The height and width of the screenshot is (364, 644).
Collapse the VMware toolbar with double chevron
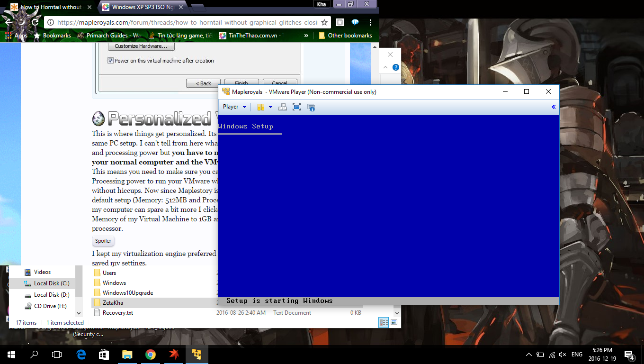coord(554,107)
